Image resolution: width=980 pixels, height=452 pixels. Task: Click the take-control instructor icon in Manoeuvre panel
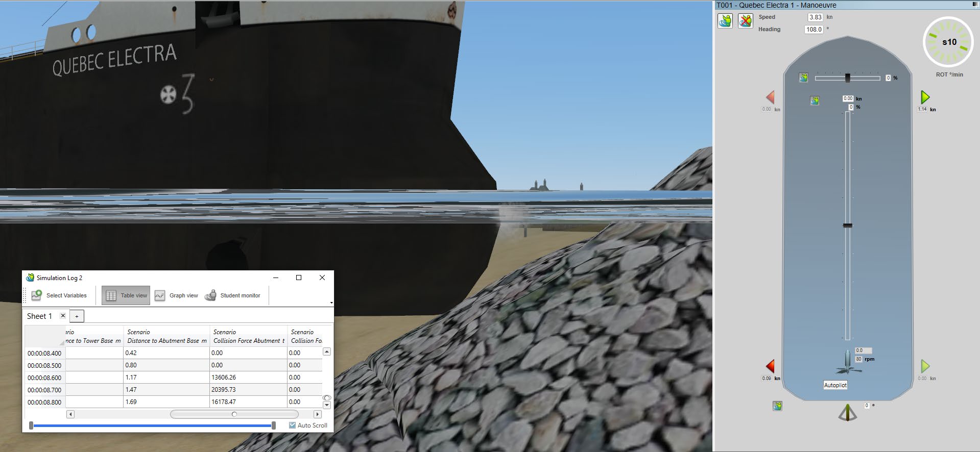click(x=725, y=21)
